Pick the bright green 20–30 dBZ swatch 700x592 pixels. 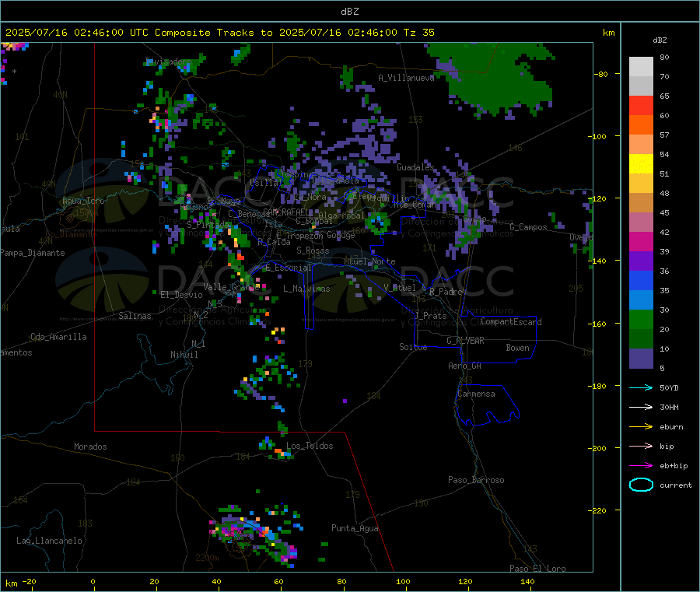[641, 320]
